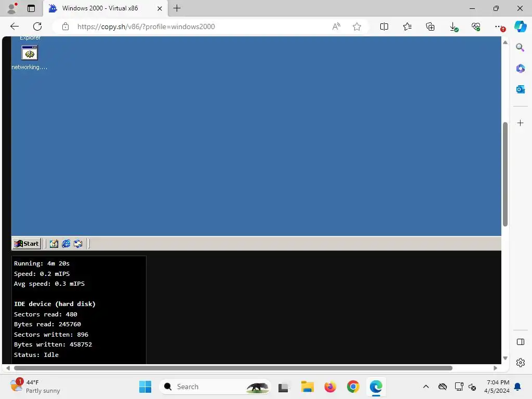Open the Collections icon

pos(430,26)
